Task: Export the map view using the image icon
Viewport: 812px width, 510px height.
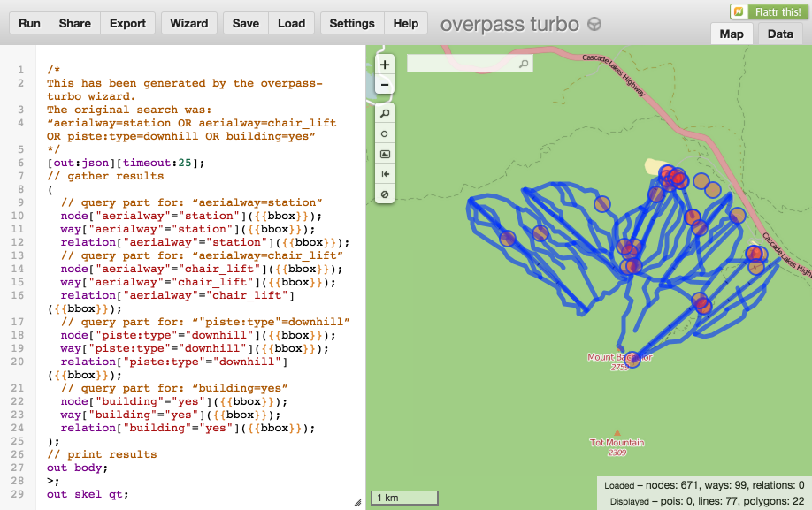Action: 384,153
